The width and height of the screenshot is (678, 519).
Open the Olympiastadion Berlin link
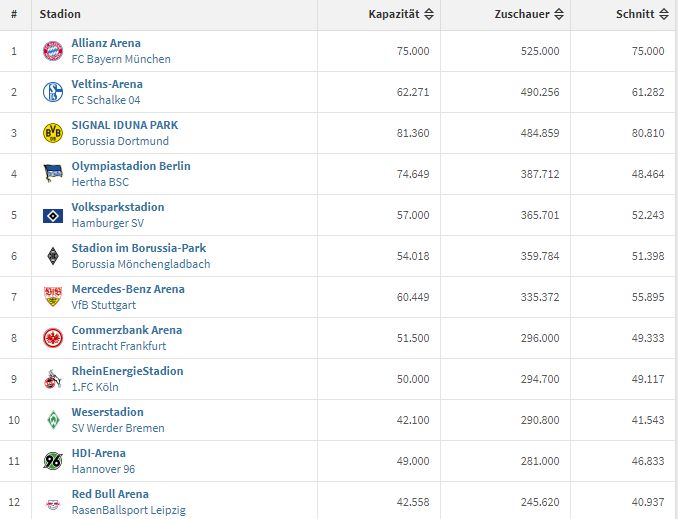click(x=131, y=166)
